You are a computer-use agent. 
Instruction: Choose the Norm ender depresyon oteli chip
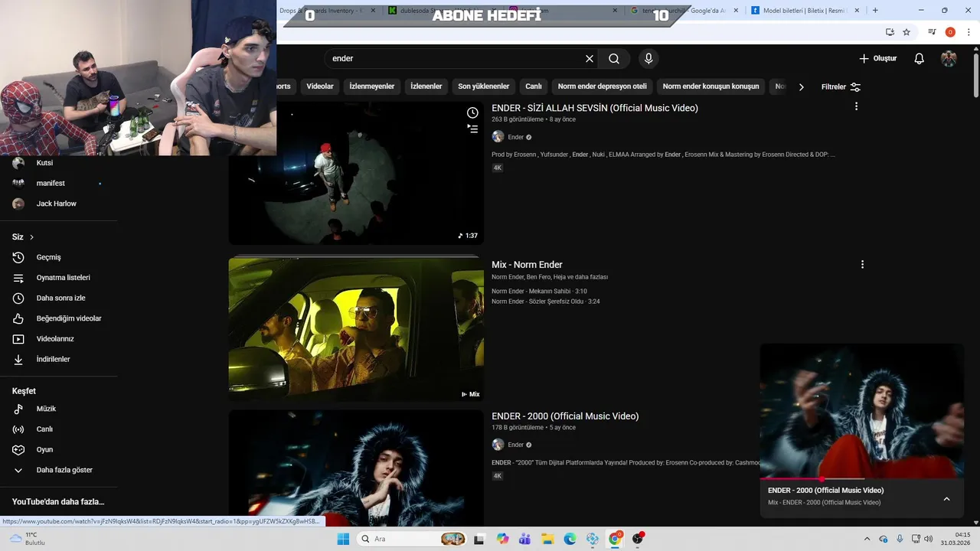[603, 86]
